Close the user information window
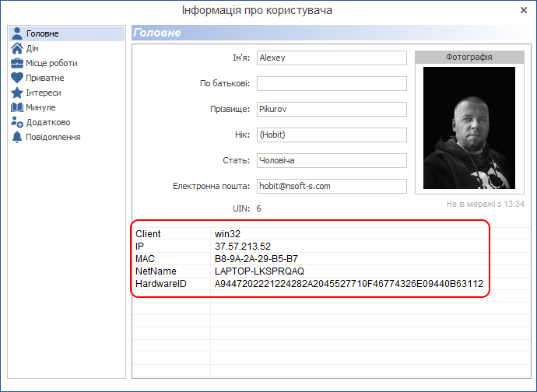This screenshot has height=392, width=537. click(x=524, y=10)
